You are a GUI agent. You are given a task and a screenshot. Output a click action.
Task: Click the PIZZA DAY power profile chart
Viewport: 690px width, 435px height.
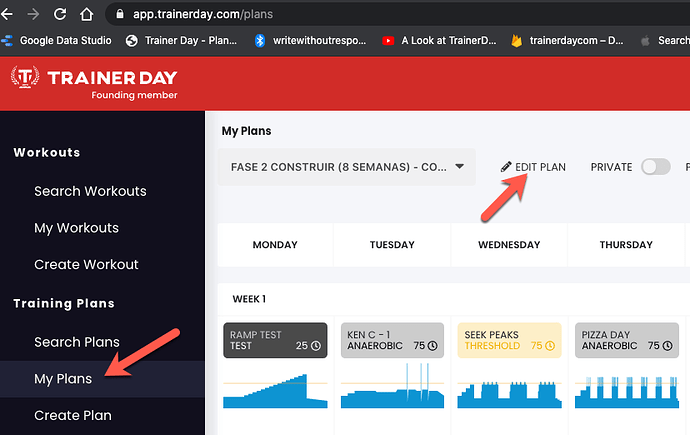[x=627, y=392]
